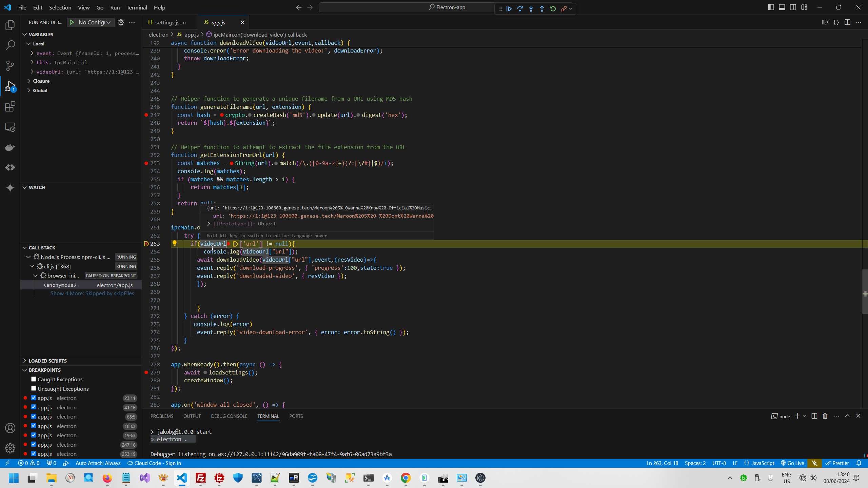The height and width of the screenshot is (488, 868).
Task: Click Show 4 More skipped frames link
Action: pos(92,293)
